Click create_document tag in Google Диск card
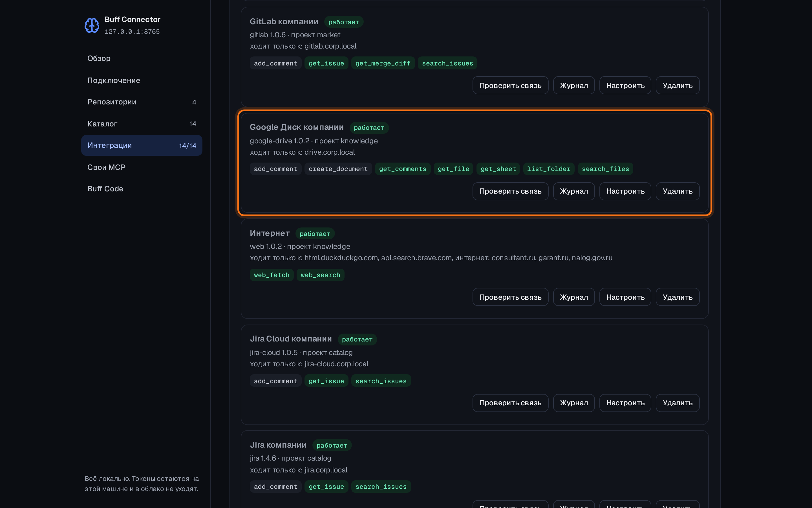Viewport: 812px width, 508px height. tap(338, 169)
